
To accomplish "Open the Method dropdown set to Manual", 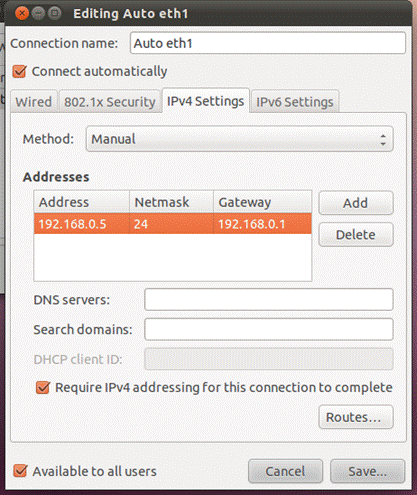I will tap(239, 139).
